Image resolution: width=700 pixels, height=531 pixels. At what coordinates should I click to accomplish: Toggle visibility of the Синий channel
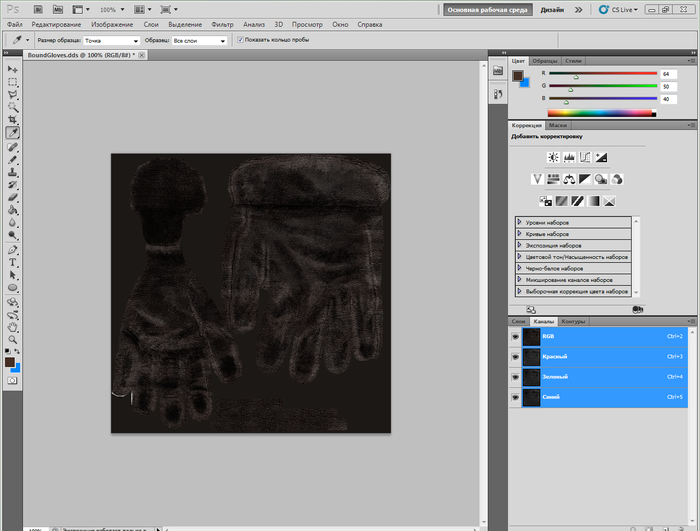[x=516, y=398]
